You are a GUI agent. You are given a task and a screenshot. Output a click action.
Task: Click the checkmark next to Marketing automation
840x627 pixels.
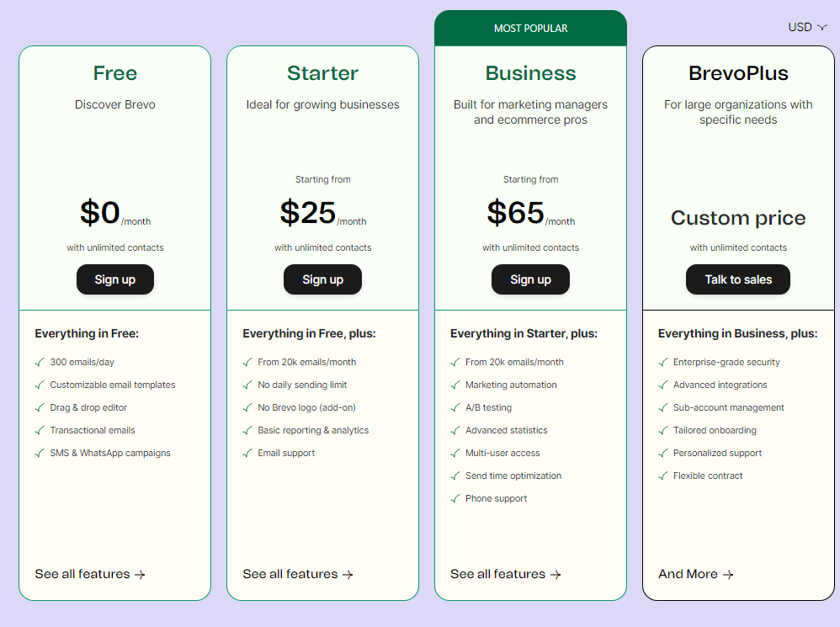point(455,385)
